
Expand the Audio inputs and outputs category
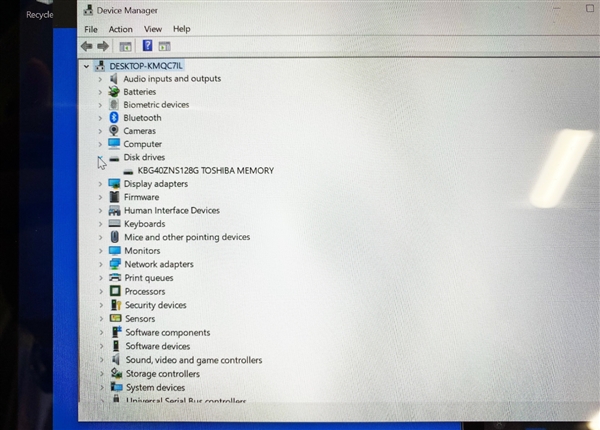coord(100,79)
